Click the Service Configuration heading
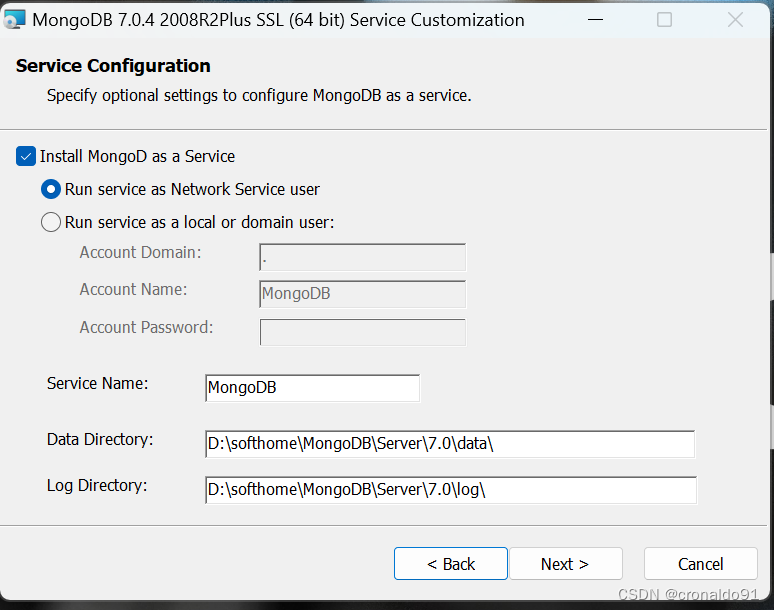 pos(113,66)
